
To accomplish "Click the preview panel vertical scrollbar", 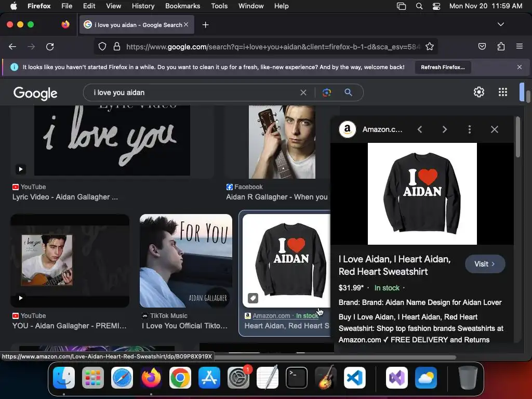I will pyautogui.click(x=517, y=137).
